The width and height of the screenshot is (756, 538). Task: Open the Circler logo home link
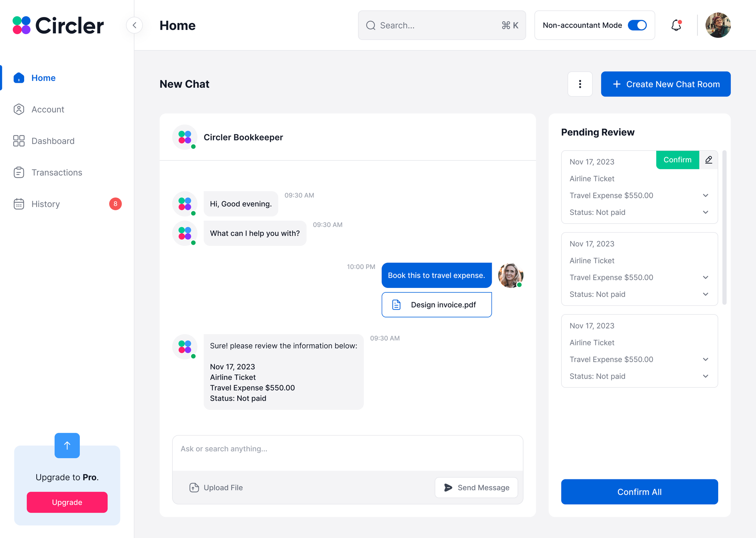[57, 25]
